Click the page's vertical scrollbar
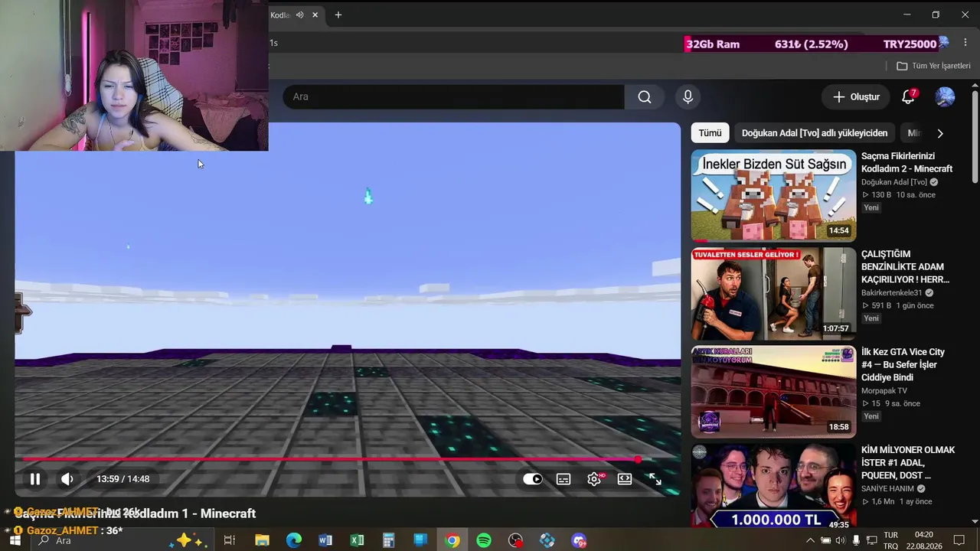Image resolution: width=980 pixels, height=551 pixels. (975, 138)
